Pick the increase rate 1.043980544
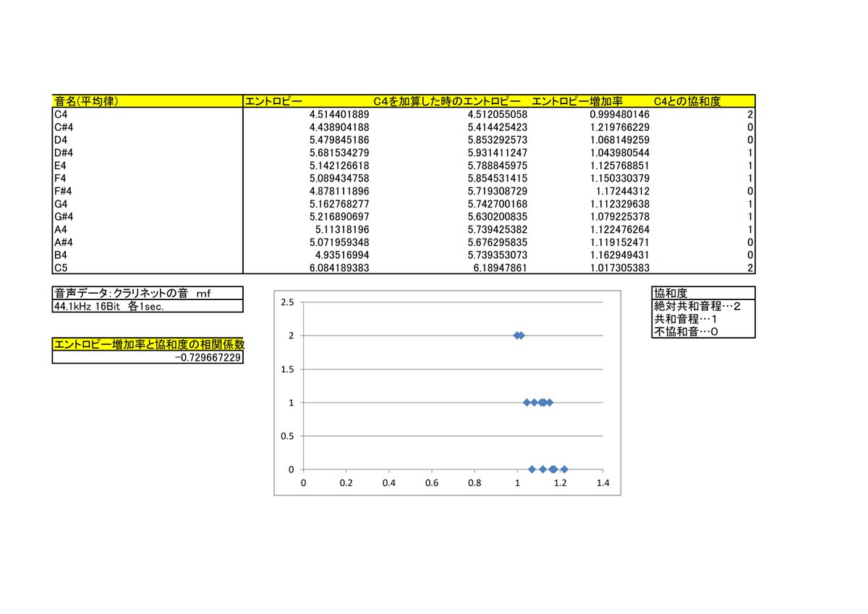 pos(619,153)
